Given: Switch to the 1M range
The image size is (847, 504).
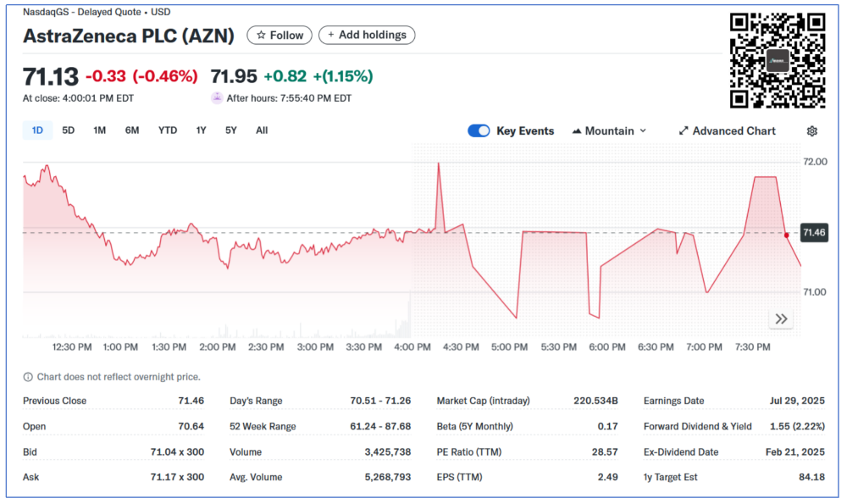Looking at the screenshot, I should [99, 130].
